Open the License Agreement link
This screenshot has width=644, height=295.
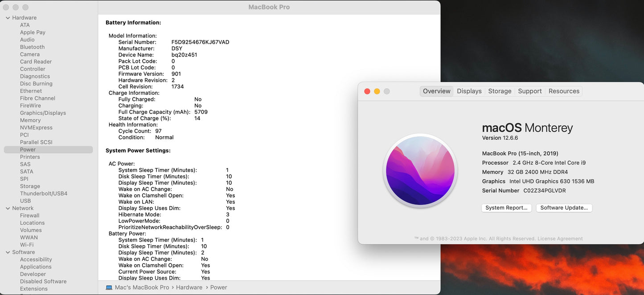point(560,239)
